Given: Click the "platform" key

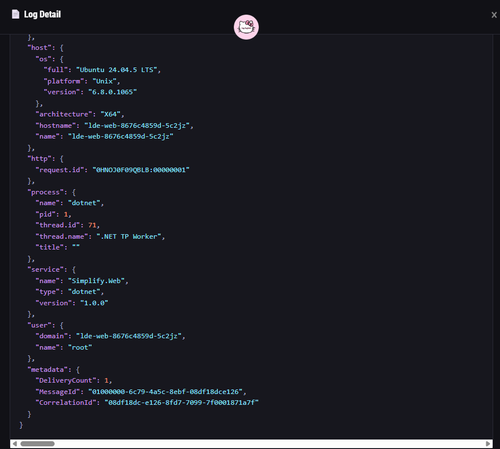Looking at the screenshot, I should click(64, 81).
